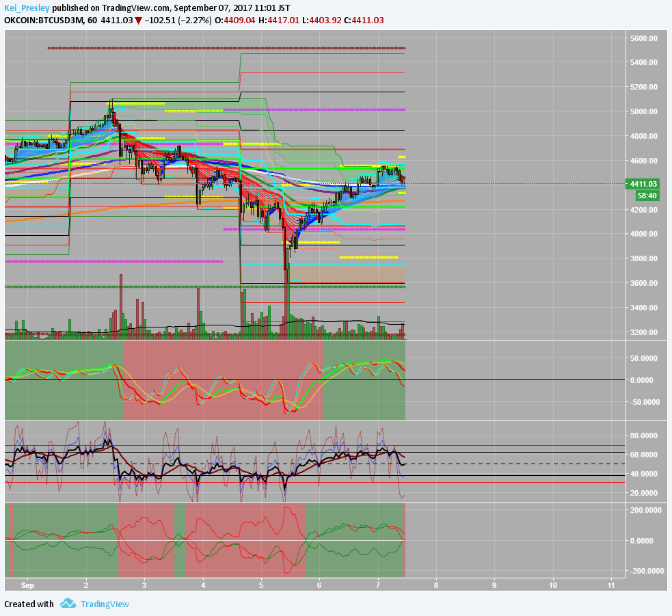Click the 3400.00 price axis label
The width and height of the screenshot is (672, 616).
point(643,308)
